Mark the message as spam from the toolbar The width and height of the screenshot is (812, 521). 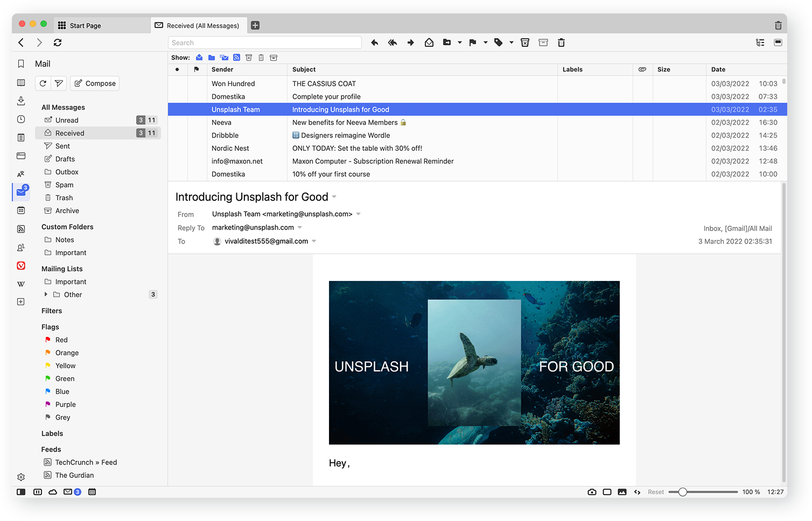coord(525,43)
